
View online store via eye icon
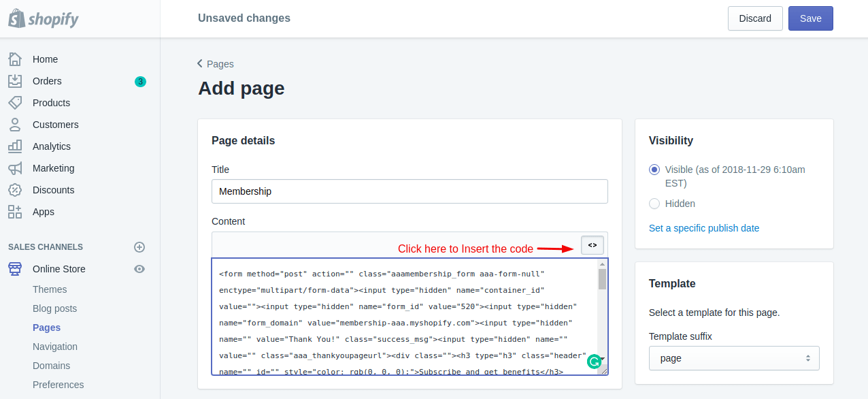pos(139,269)
